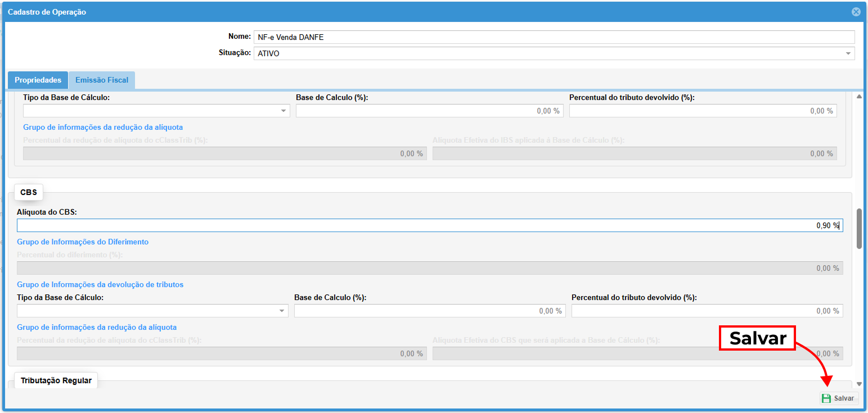This screenshot has width=868, height=413.
Task: Click the Percentual do diferimento field
Action: (429, 268)
